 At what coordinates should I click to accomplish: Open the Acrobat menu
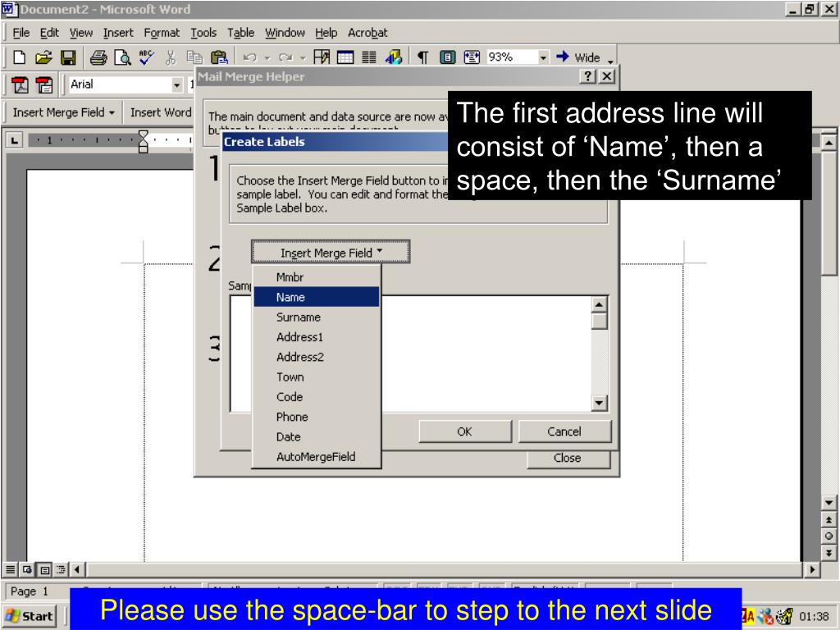(x=367, y=33)
